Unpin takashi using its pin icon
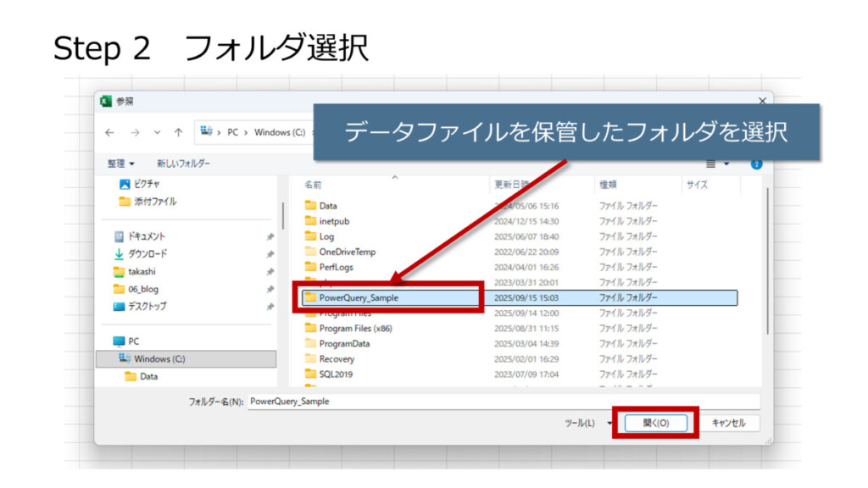This screenshot has width=868, height=488. [x=270, y=272]
